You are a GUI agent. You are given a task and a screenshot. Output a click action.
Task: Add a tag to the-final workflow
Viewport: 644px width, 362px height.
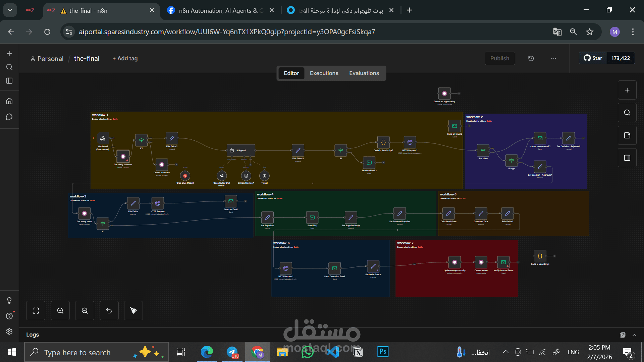pos(125,58)
